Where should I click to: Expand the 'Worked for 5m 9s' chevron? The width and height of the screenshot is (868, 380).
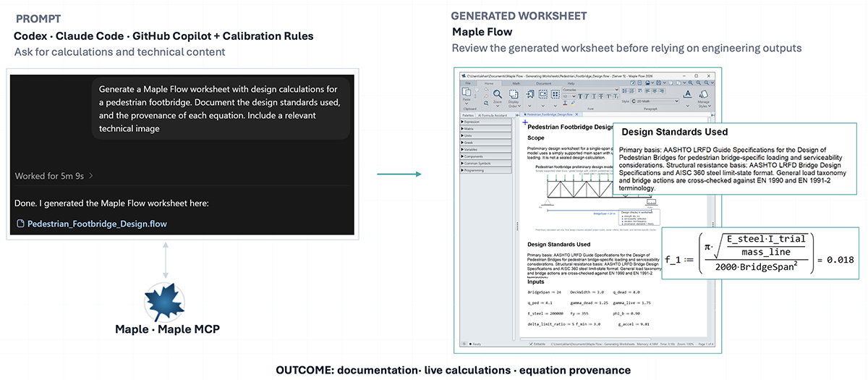click(x=91, y=176)
